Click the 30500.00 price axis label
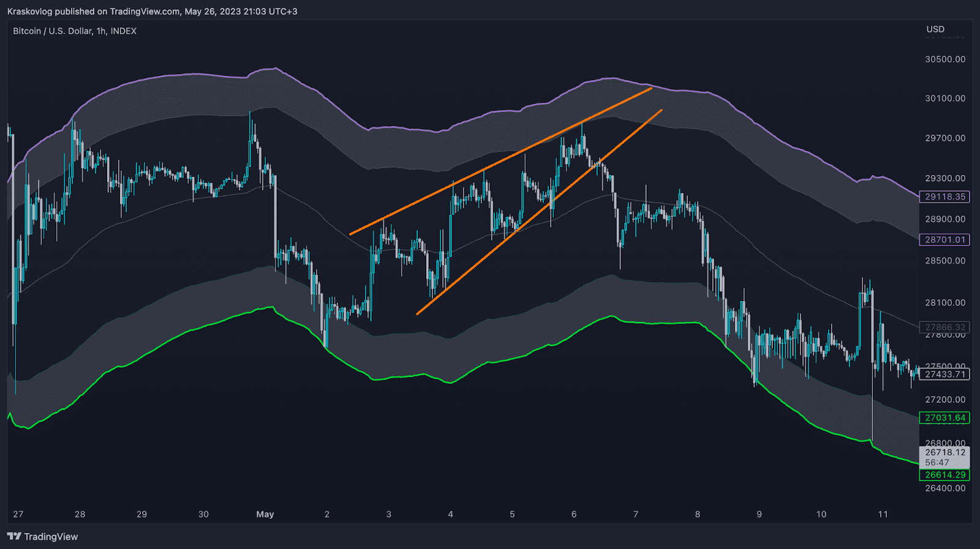The image size is (980, 549). [945, 59]
